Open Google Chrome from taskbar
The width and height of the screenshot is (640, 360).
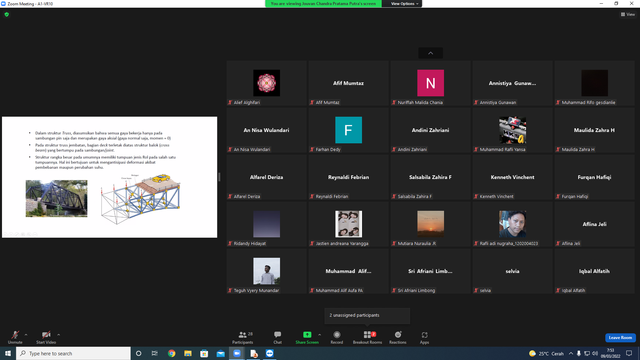click(171, 353)
